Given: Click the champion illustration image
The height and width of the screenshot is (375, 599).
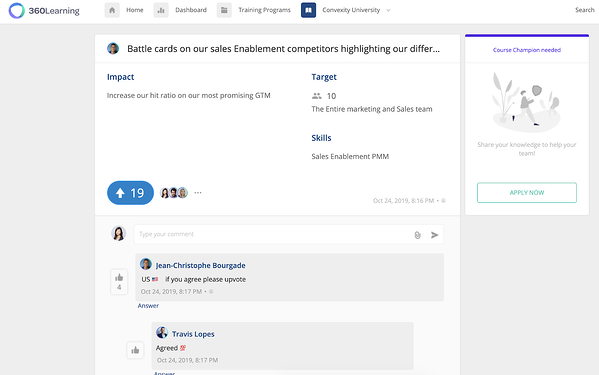Looking at the screenshot, I should pos(527,101).
